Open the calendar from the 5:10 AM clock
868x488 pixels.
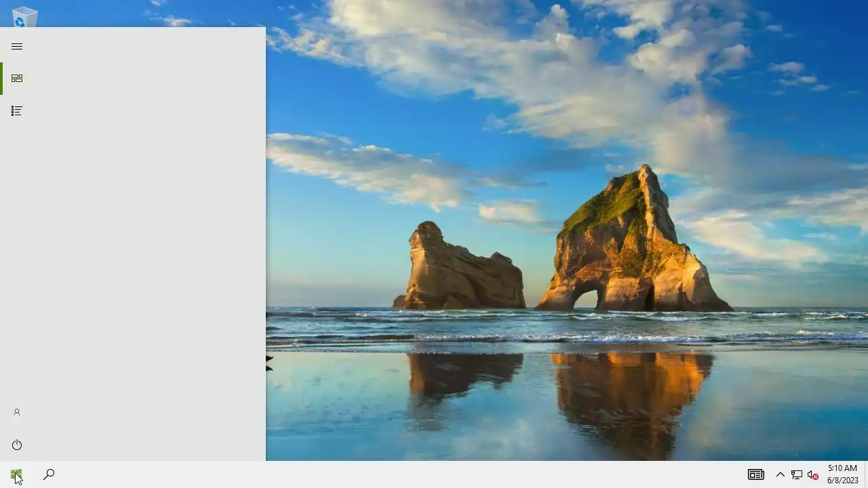coord(842,468)
